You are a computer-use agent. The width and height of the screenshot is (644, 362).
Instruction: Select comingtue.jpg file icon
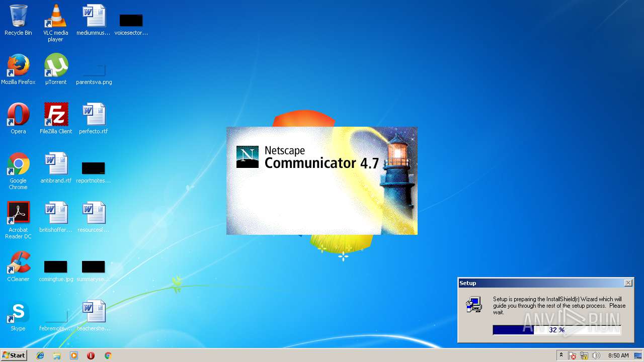tap(56, 270)
